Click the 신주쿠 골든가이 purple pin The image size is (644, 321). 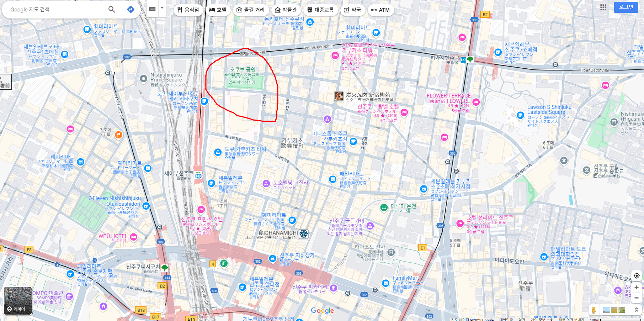(x=370, y=226)
